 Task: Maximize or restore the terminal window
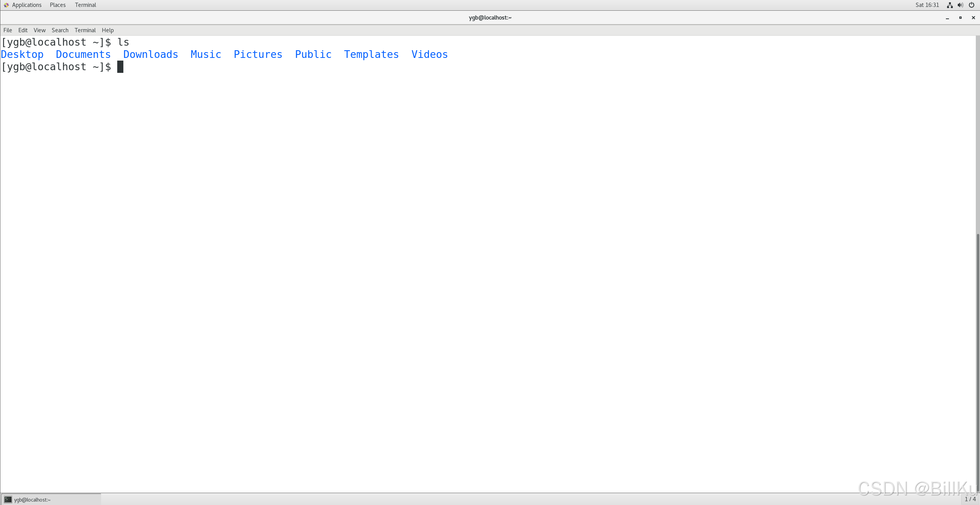coord(960,18)
